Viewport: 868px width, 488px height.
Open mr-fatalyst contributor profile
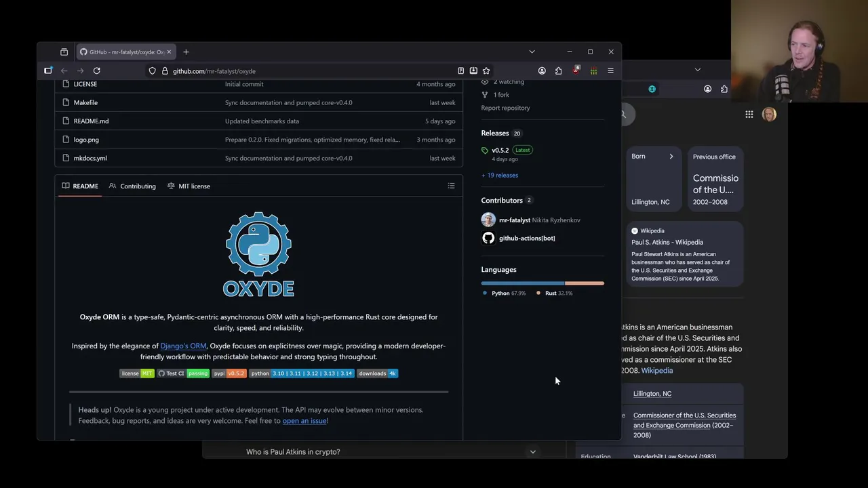[515, 220]
